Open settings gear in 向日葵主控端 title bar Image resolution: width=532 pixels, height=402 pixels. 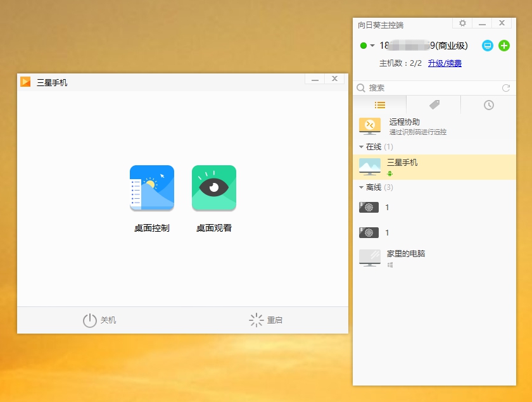[462, 23]
